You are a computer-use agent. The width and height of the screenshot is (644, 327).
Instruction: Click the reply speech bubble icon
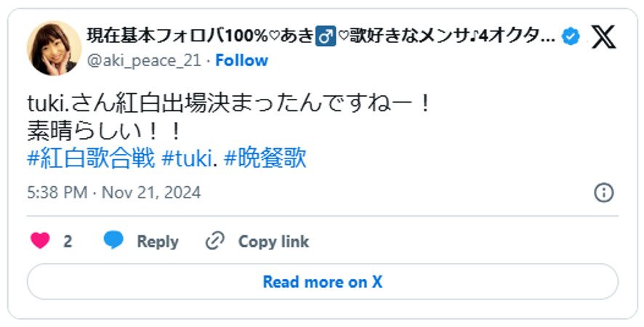point(114,241)
